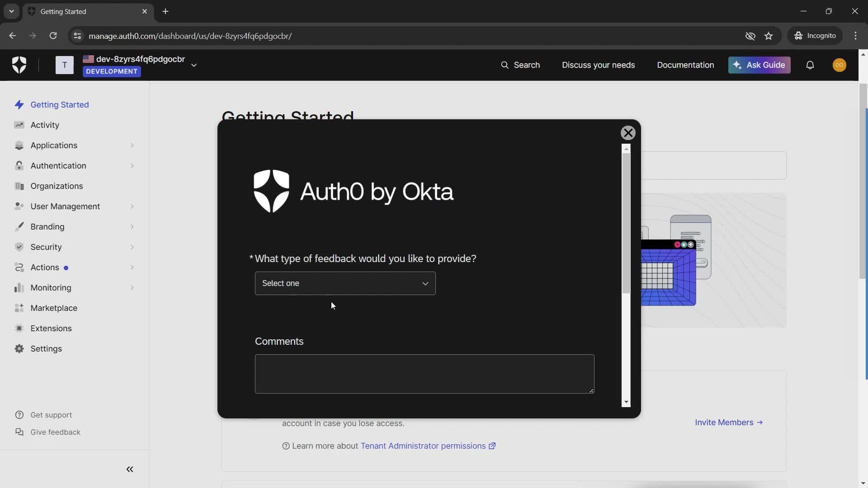Expand the Security submenu chevron
Screen dimensions: 868x488
pos(132,247)
